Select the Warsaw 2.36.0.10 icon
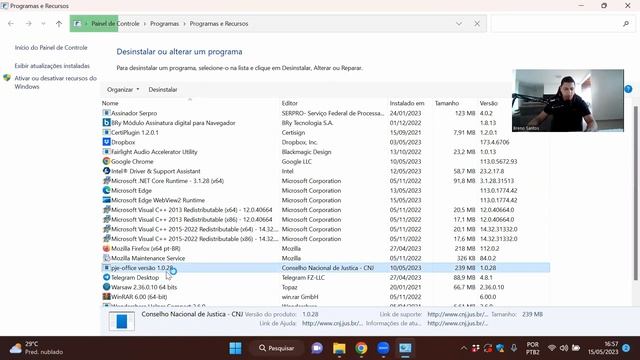The image size is (640, 360). click(x=107, y=287)
